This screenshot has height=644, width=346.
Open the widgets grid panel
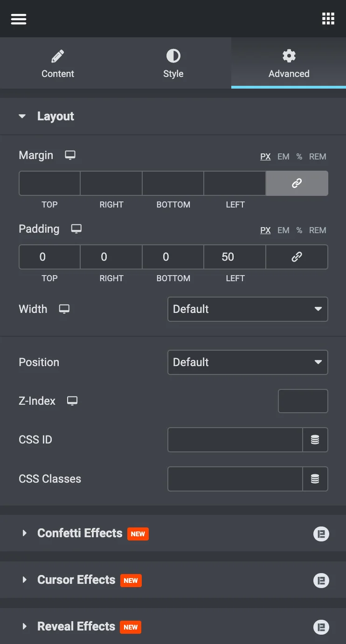pyautogui.click(x=328, y=19)
